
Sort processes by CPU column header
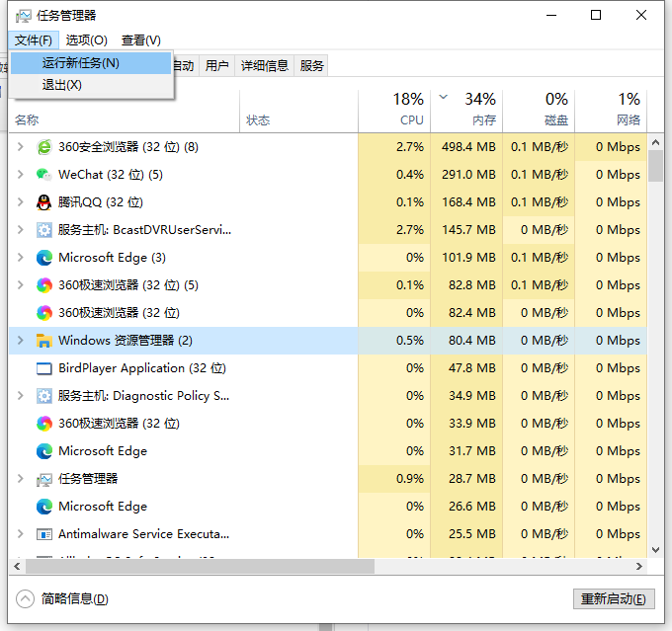pos(410,109)
